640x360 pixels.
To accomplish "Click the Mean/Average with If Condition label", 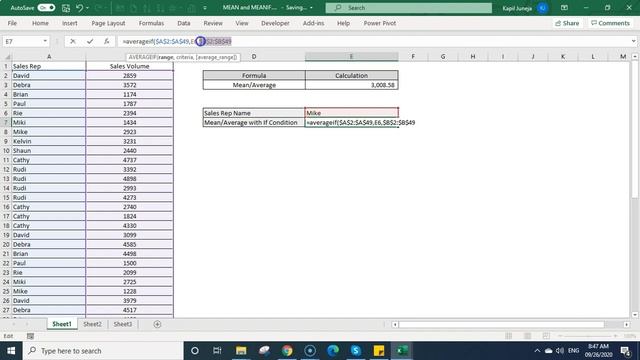I will [254, 122].
